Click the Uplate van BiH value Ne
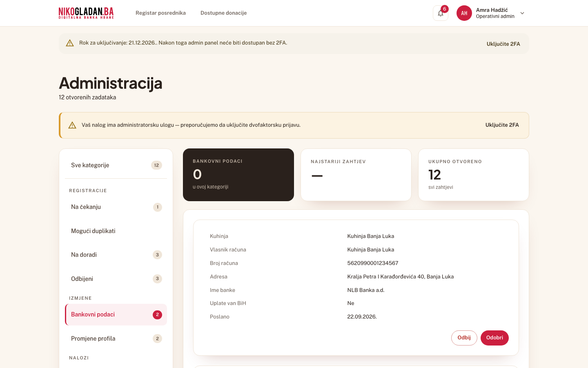588x368 pixels. pyautogui.click(x=351, y=303)
